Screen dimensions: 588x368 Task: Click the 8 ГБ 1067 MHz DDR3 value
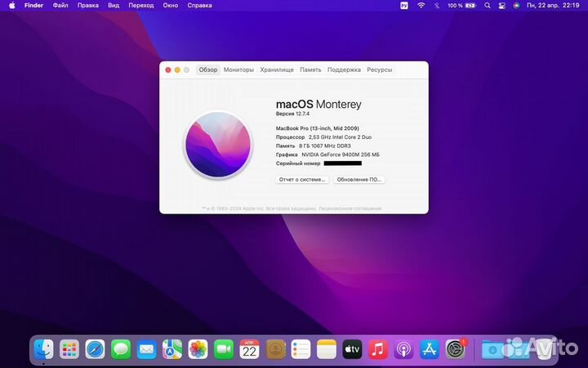click(x=325, y=146)
